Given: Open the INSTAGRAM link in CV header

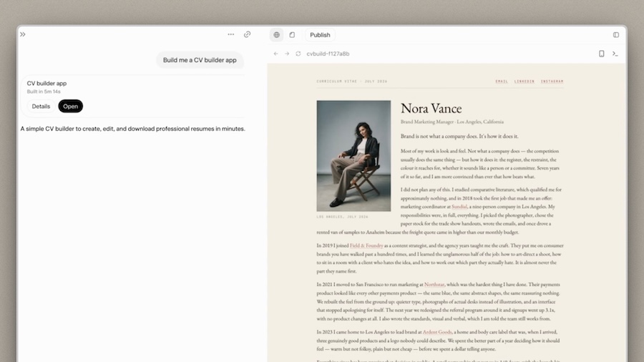Looking at the screenshot, I should pos(552,82).
